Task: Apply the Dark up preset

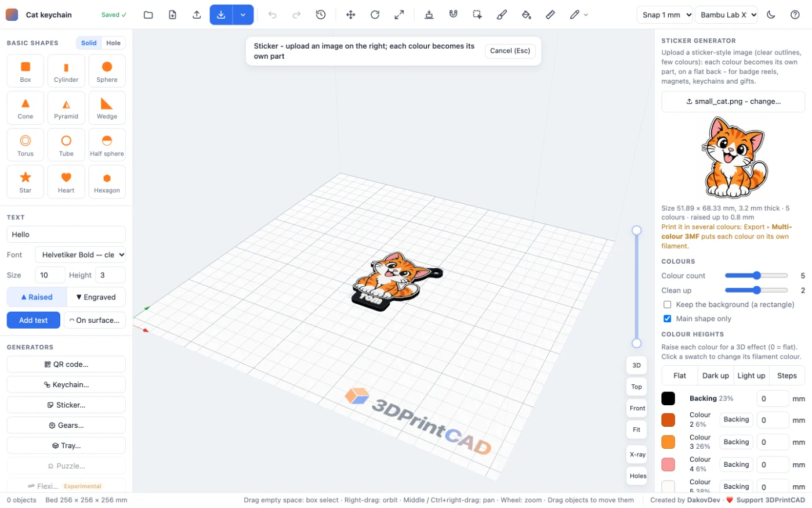Action: tap(716, 376)
